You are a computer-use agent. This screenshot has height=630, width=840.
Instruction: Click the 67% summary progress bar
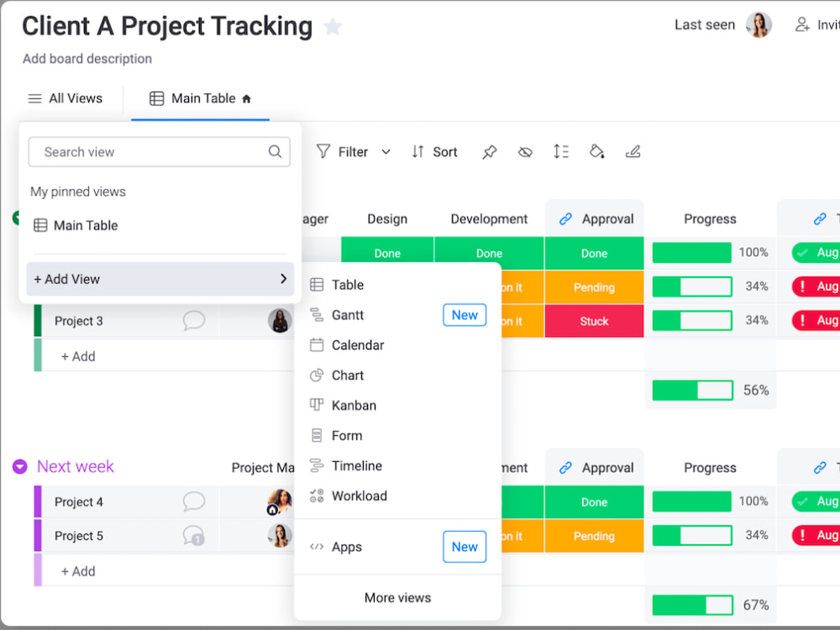[x=693, y=605]
